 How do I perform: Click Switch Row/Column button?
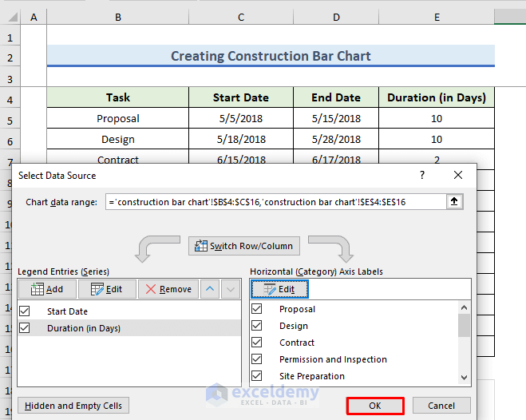click(244, 246)
